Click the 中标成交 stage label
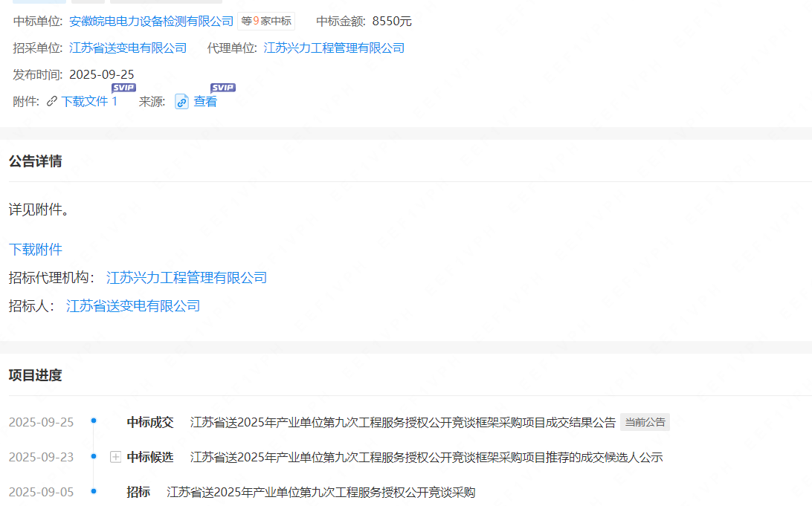812x506 pixels. point(150,422)
